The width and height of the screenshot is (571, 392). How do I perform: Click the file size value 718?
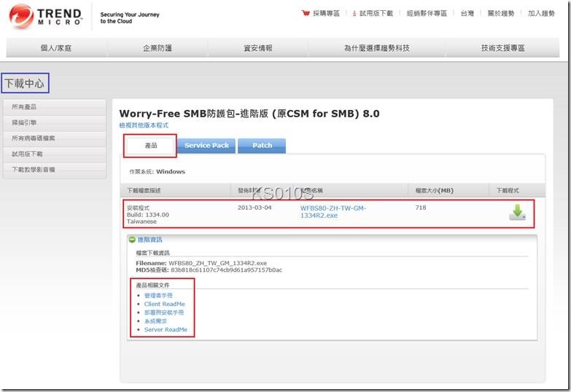click(x=421, y=208)
